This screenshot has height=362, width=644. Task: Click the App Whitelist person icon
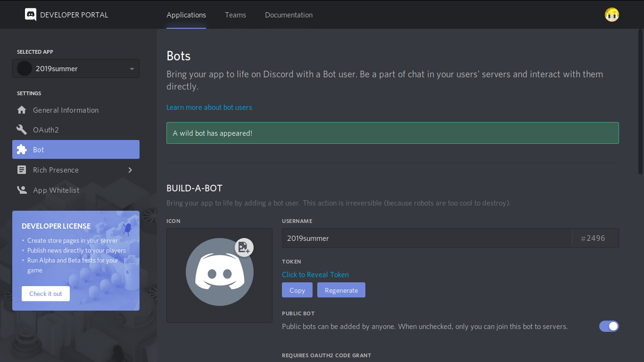tap(22, 190)
